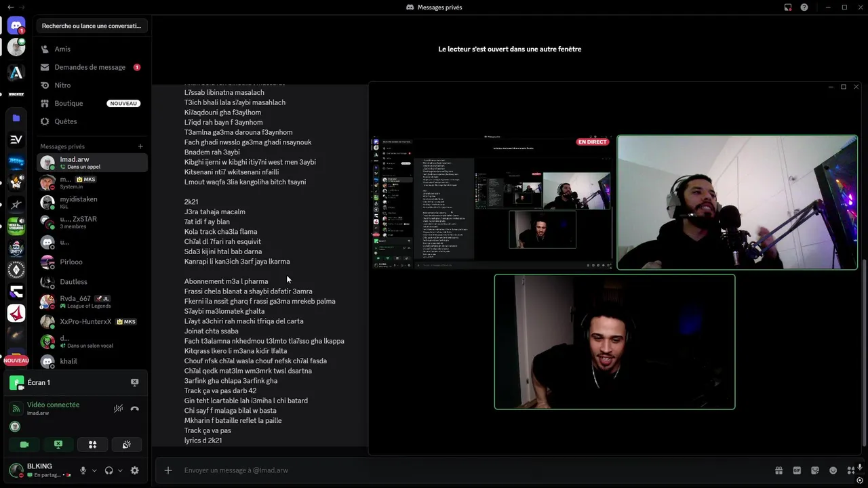Expand microphone input options chevron

point(94,470)
